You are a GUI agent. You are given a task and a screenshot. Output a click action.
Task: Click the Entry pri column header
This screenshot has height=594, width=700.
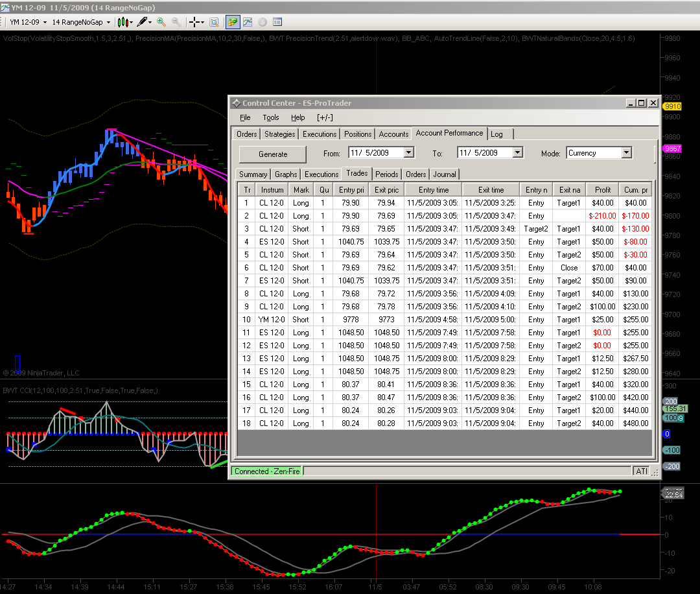coord(351,190)
